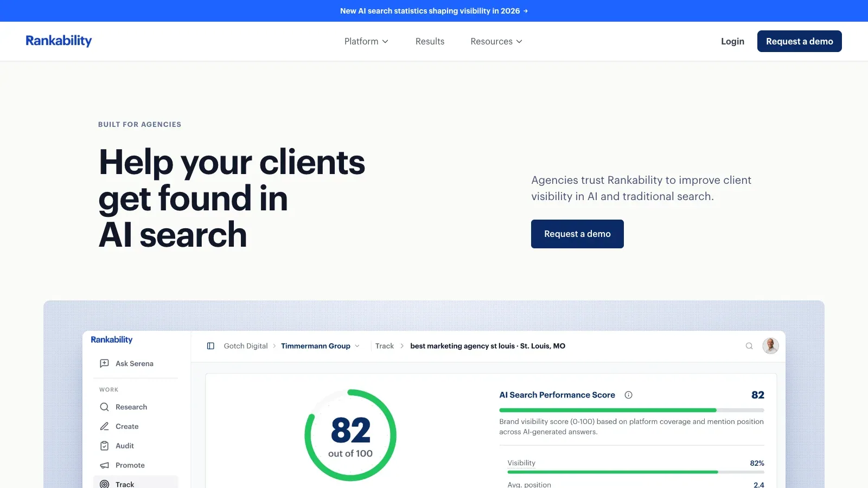Open the Timmermann Group client switcher
The width and height of the screenshot is (868, 488).
point(320,346)
